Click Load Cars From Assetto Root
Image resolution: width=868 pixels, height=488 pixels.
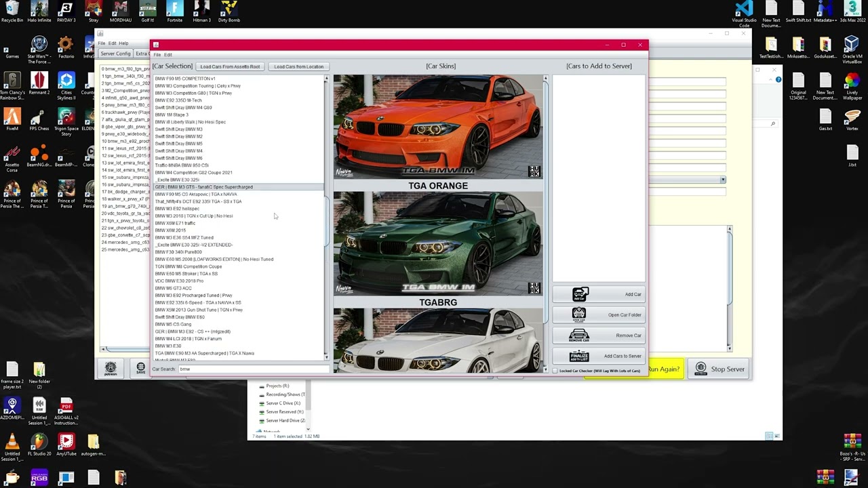[230, 66]
